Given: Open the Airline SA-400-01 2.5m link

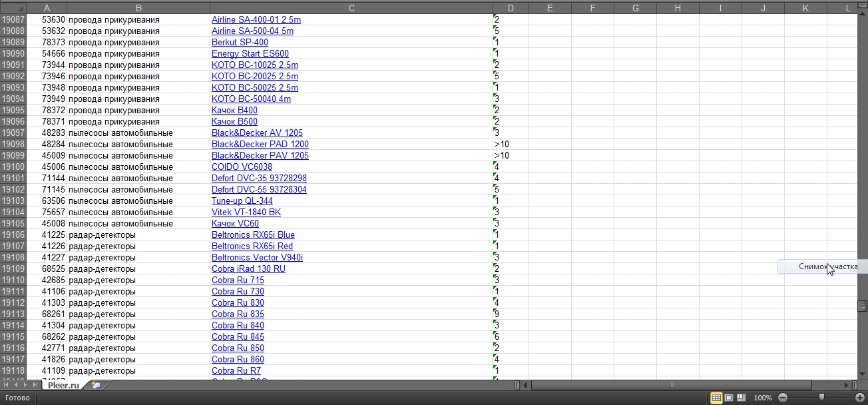Looking at the screenshot, I should coord(256,20).
